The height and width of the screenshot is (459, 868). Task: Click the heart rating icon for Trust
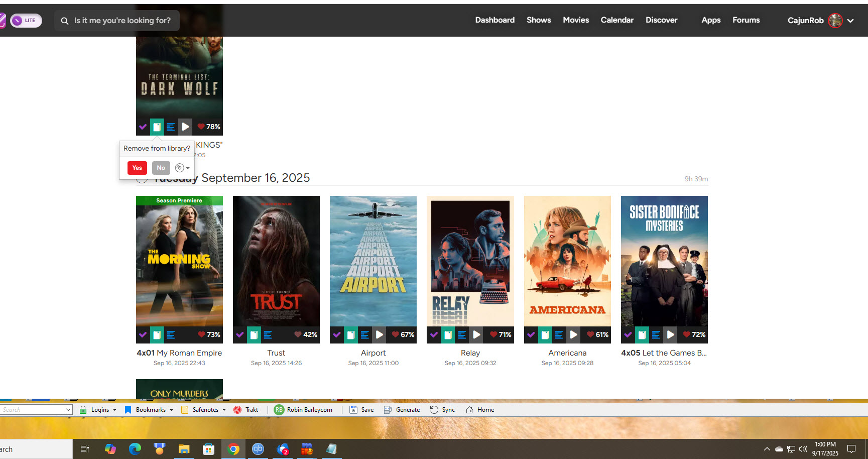298,334
